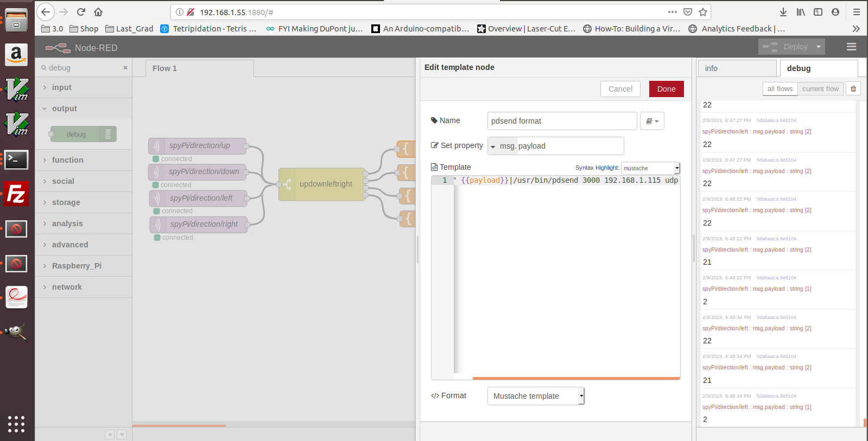This screenshot has height=441, width=868.
Task: Show applications grid in the dock
Action: click(16, 424)
